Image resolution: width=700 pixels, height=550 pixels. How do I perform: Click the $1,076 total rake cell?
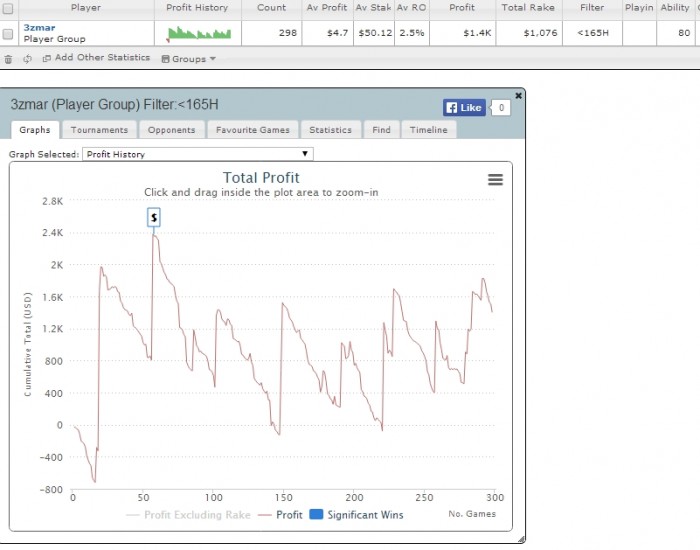click(x=529, y=33)
